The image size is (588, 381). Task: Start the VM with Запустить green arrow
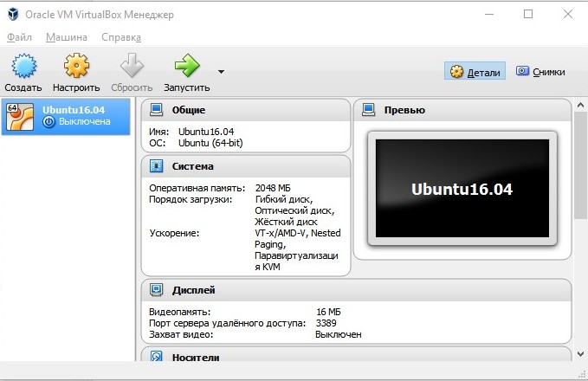click(187, 65)
